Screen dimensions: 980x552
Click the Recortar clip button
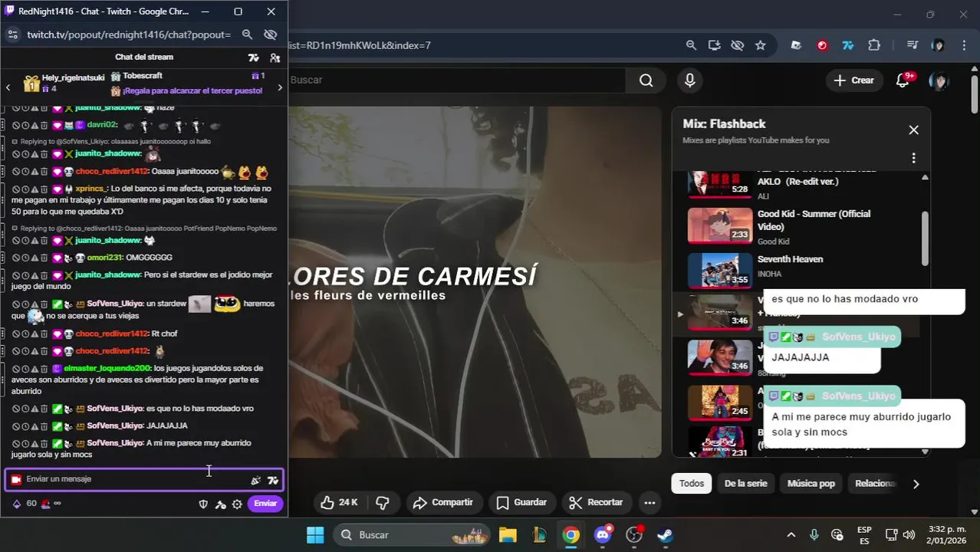597,502
